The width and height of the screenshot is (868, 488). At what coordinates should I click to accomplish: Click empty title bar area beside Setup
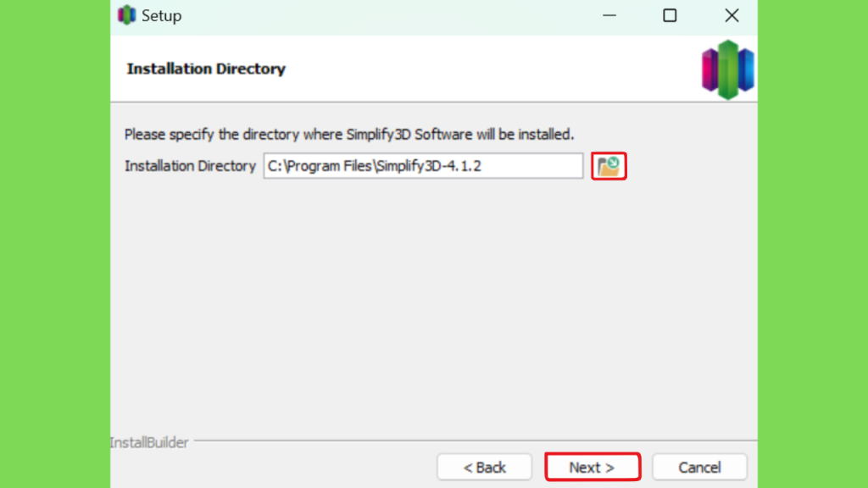coord(387,15)
